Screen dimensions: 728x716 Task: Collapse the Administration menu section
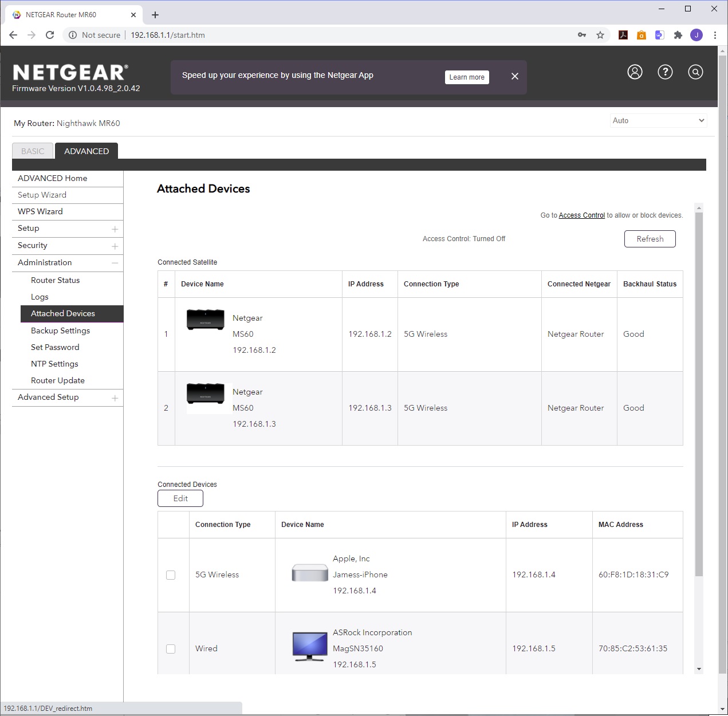click(x=115, y=263)
